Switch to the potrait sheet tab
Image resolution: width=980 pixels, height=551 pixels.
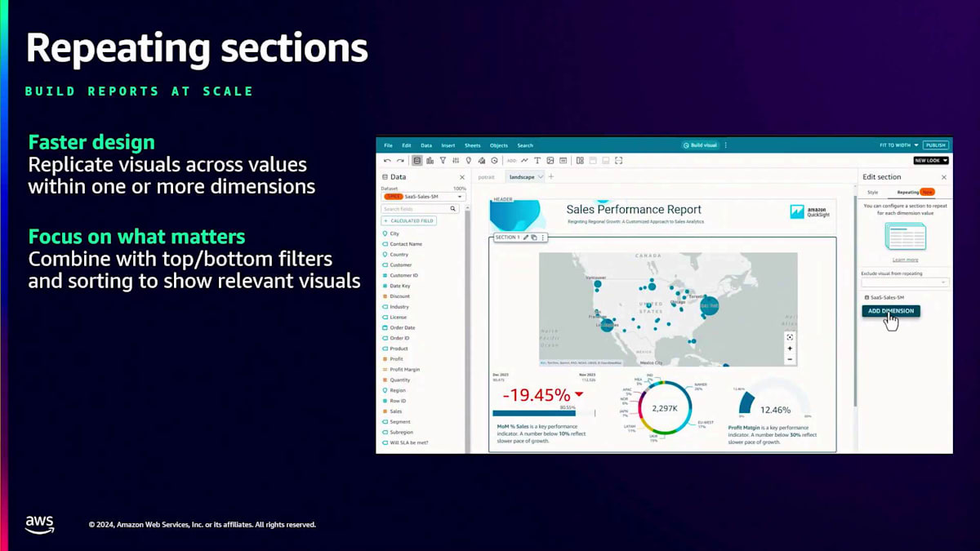pos(487,177)
